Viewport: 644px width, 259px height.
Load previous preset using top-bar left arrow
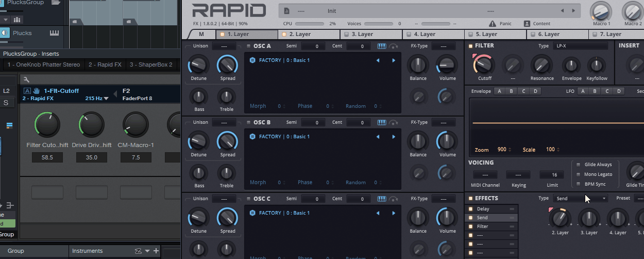coord(562,11)
